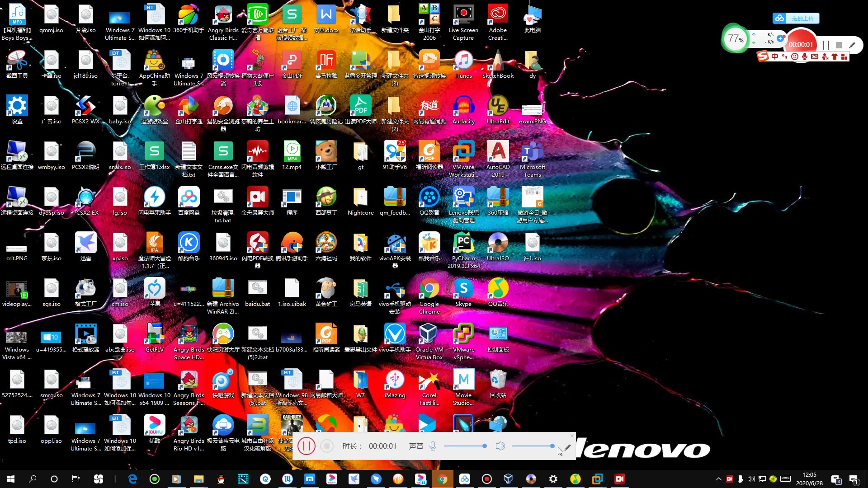Activate Sogou voice input microphone
This screenshot has height=488, width=868.
tap(805, 56)
